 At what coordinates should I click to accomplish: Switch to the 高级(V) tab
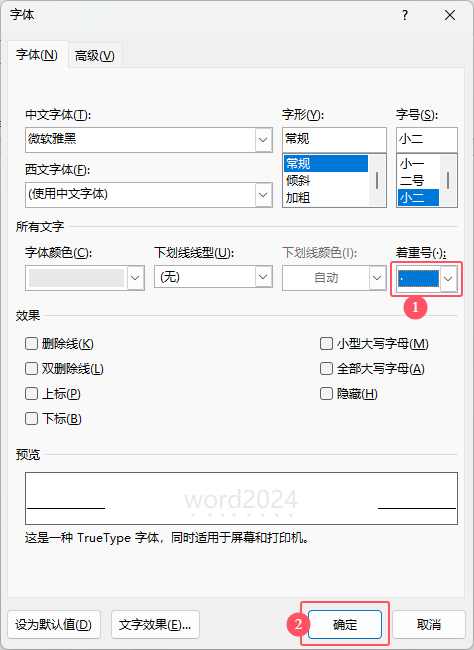(x=95, y=55)
